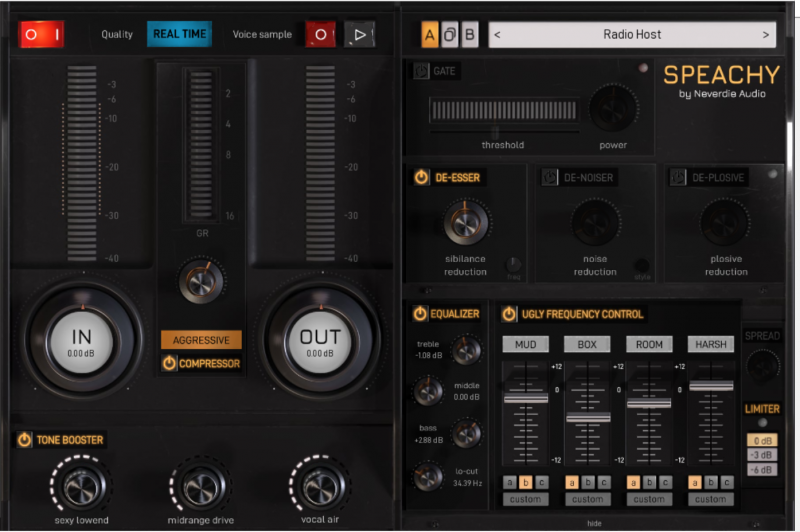
Task: Click the noise reduction knob
Action: click(594, 223)
